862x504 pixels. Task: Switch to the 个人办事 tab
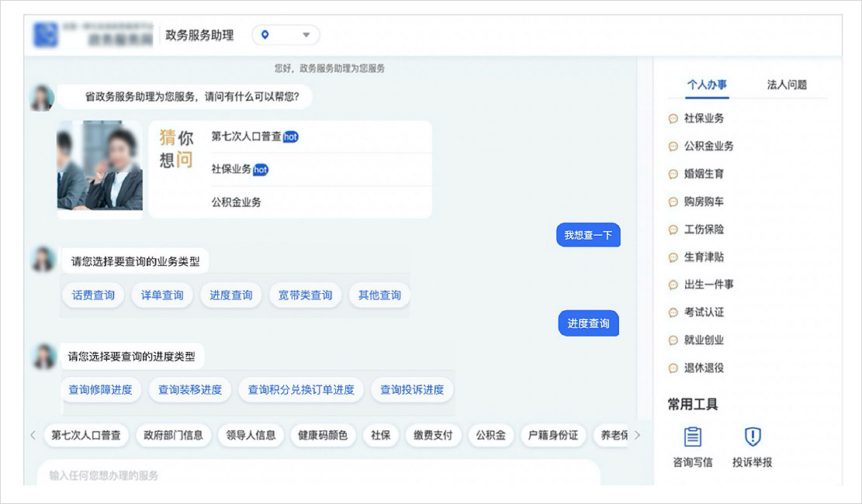pos(707,85)
